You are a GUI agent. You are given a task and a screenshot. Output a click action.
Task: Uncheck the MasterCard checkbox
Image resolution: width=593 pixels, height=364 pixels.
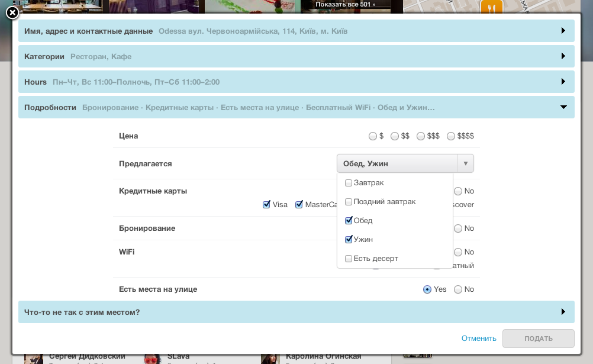pyautogui.click(x=299, y=204)
